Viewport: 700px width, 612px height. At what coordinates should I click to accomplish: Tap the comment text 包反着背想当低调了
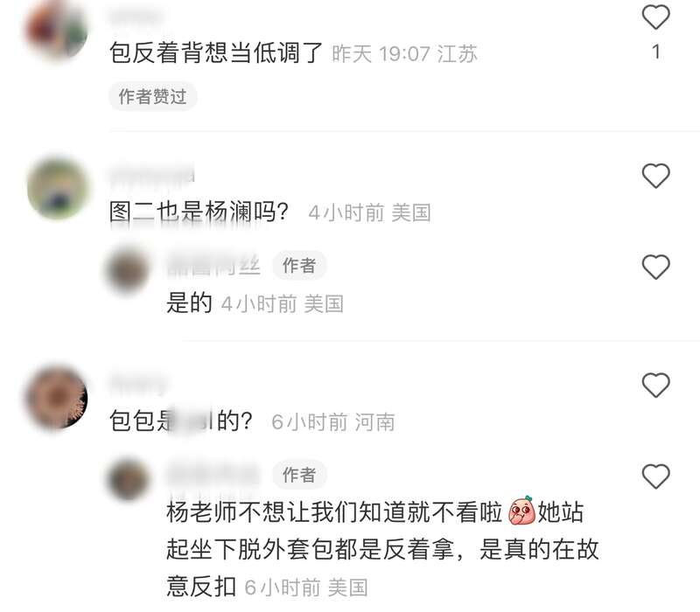click(x=216, y=53)
